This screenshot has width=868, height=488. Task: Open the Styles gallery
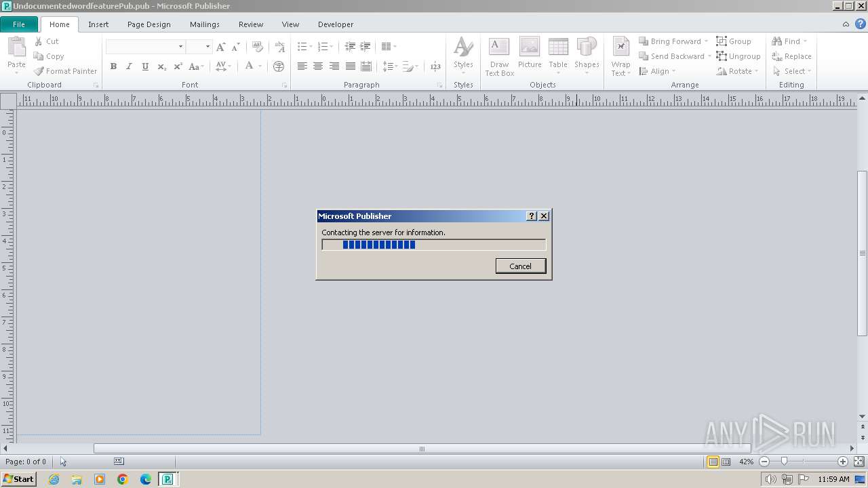pyautogui.click(x=463, y=56)
